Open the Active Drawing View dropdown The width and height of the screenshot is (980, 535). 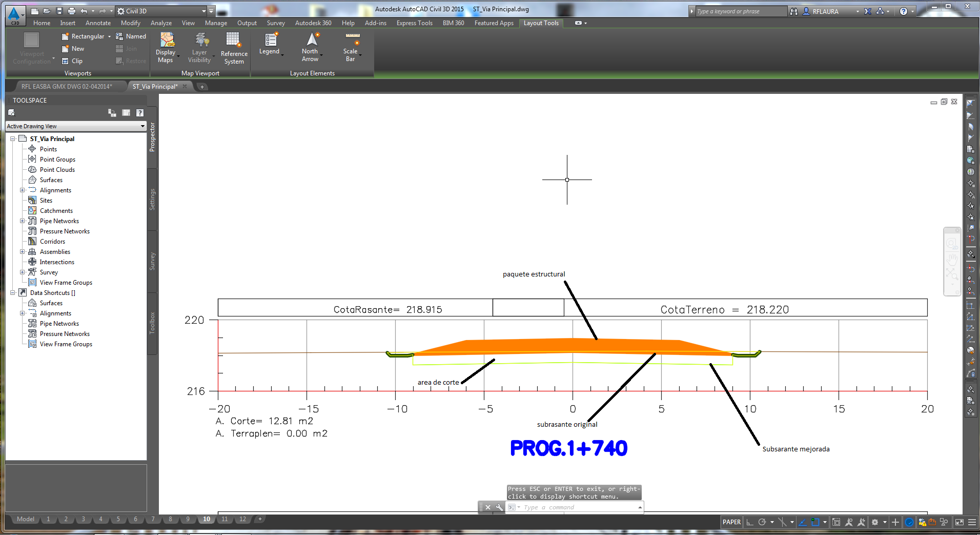(142, 126)
